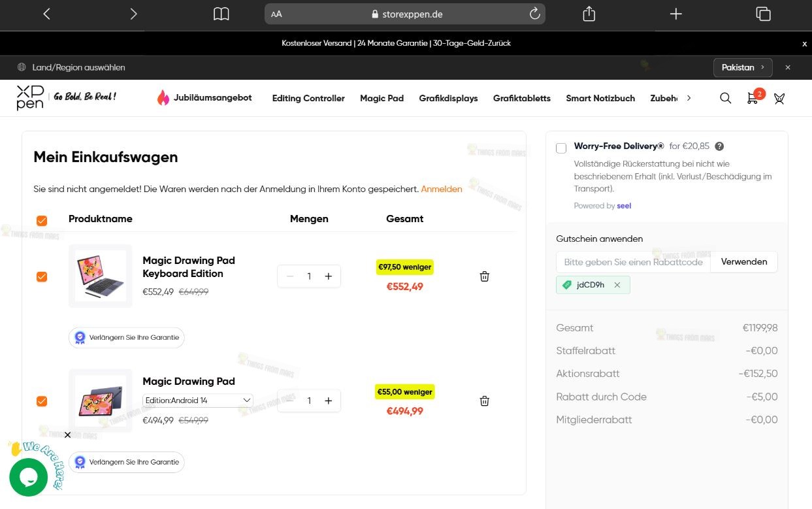
Task: Open Grafiktabletts menu item
Action: click(522, 98)
